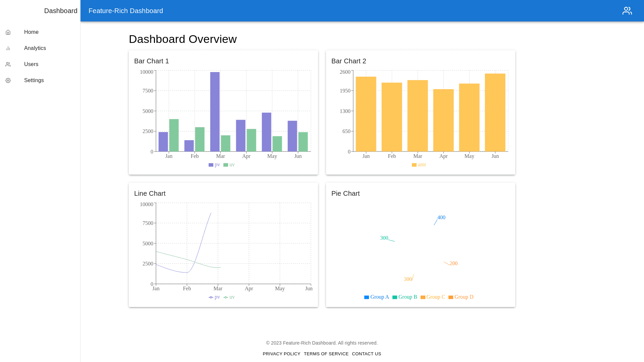This screenshot has height=362, width=644.
Task: Click the Settings gear icon in sidebar
Action: pyautogui.click(x=8, y=80)
